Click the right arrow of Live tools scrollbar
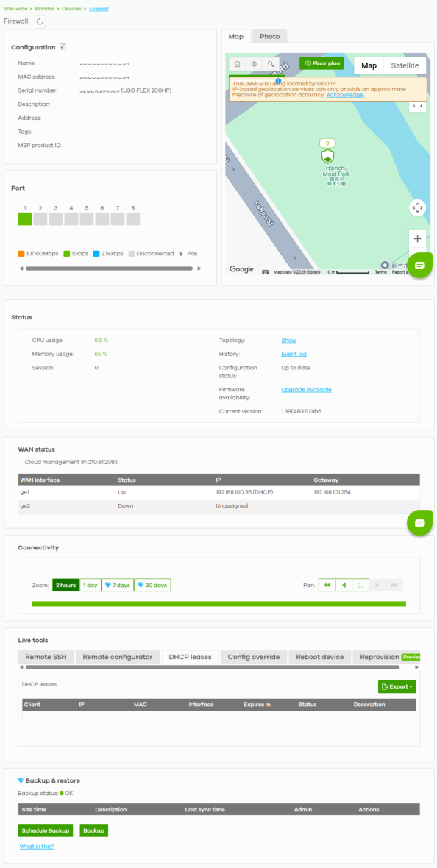The image size is (437, 868). click(416, 667)
